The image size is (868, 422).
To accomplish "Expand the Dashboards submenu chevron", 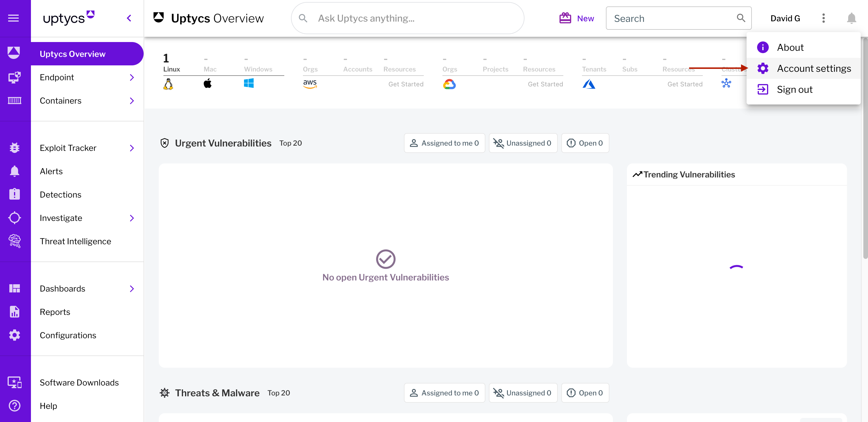I will pos(132,289).
